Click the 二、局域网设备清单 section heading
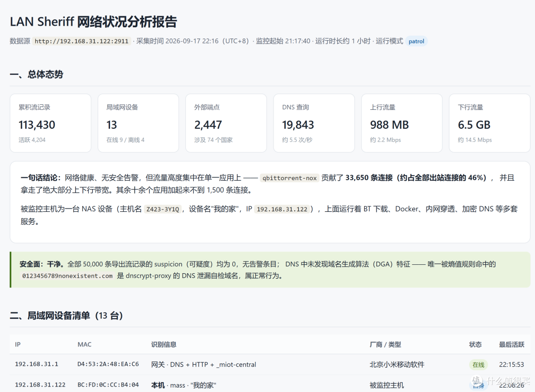Screen dimensions: 535x392 (66, 316)
